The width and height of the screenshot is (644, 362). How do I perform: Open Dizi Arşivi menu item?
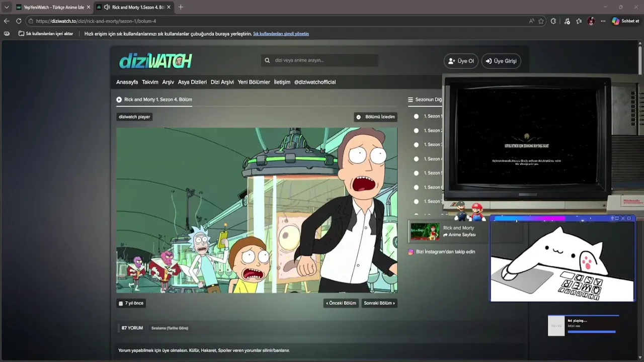(222, 82)
